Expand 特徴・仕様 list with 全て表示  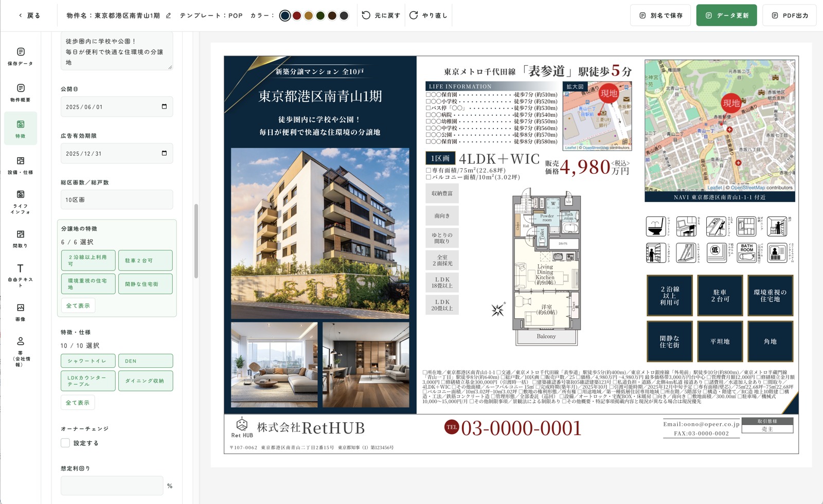coord(78,403)
